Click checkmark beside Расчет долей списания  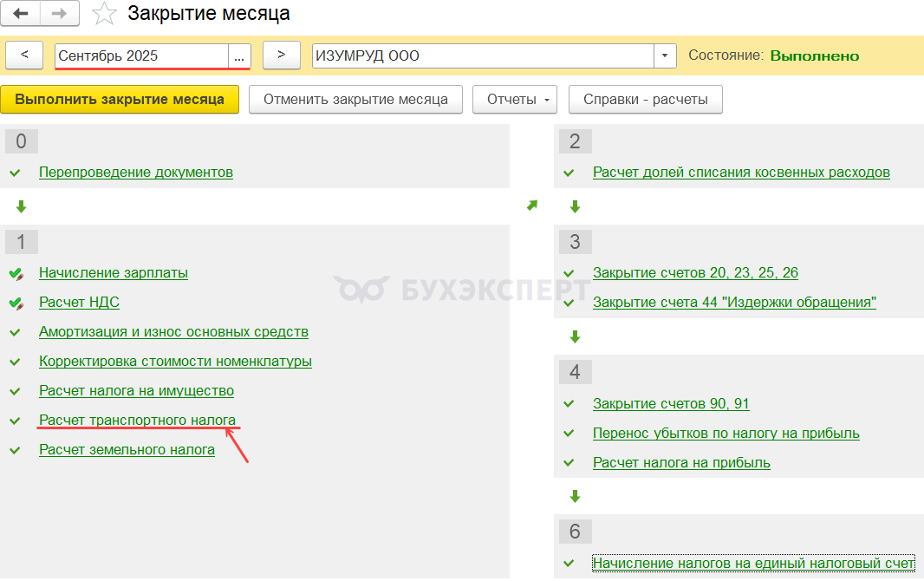coord(569,173)
